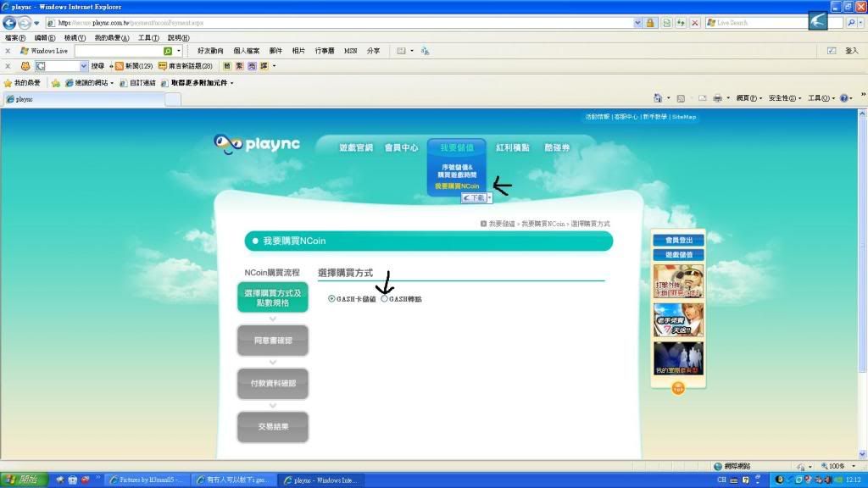The height and width of the screenshot is (488, 868).
Task: Open the Home icon in command bar
Action: coord(658,98)
